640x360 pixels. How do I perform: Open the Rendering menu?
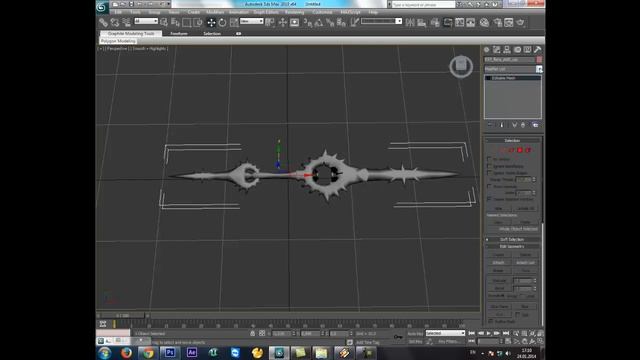[x=294, y=12]
